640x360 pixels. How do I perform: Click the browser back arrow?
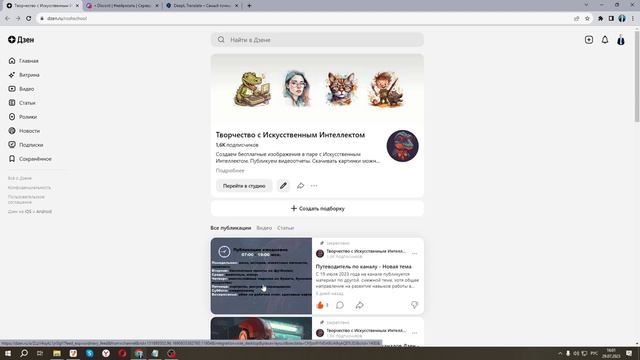point(7,18)
